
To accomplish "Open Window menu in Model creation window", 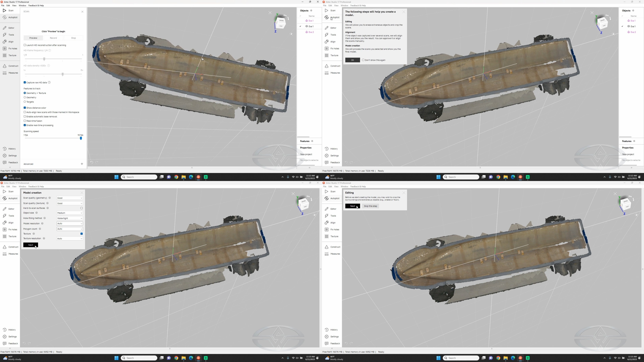I will pos(22,187).
